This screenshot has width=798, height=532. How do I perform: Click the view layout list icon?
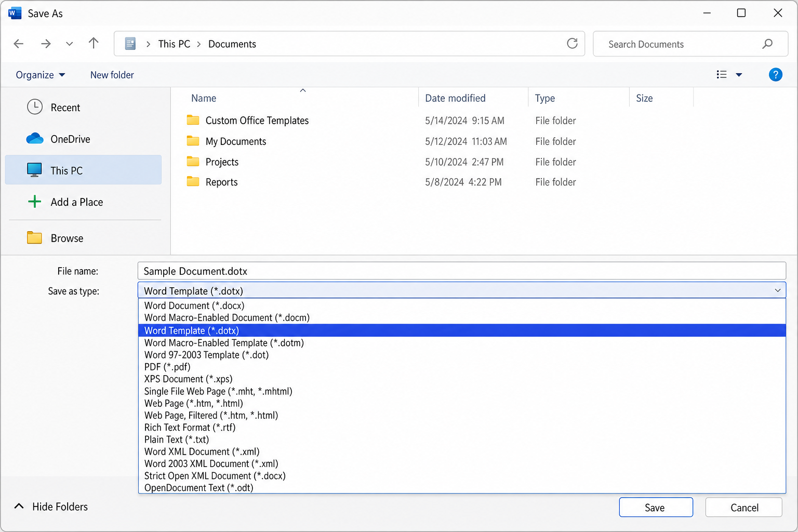[721, 75]
